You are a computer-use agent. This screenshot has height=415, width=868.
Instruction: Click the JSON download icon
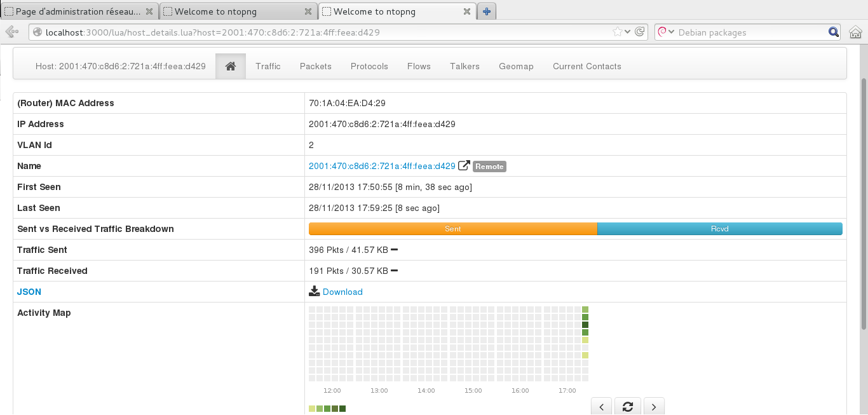315,292
